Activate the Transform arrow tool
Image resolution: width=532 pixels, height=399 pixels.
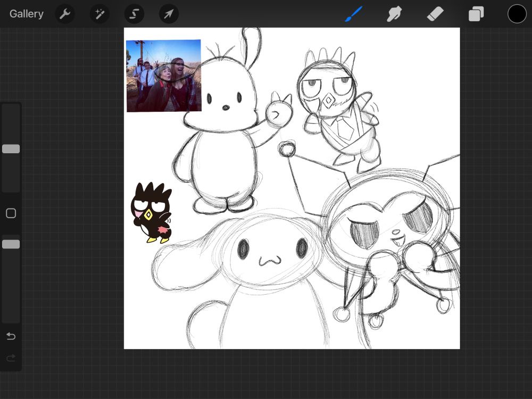169,14
